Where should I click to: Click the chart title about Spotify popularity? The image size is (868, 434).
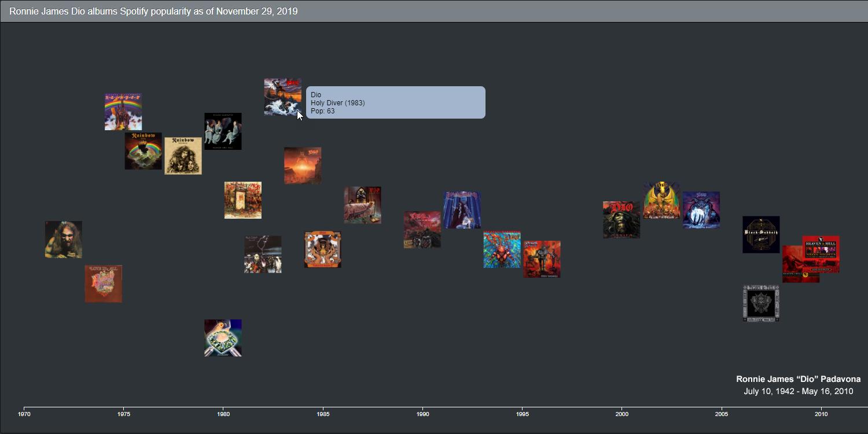click(x=153, y=11)
